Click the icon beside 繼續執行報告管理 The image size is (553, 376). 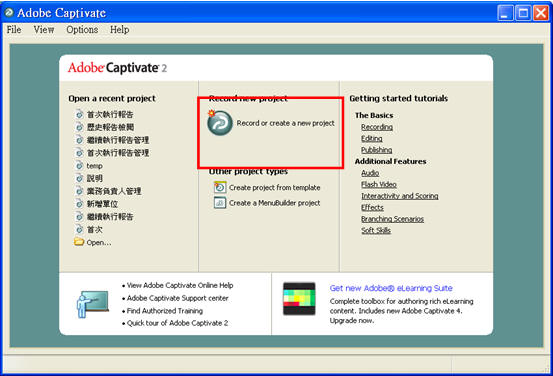(80, 140)
